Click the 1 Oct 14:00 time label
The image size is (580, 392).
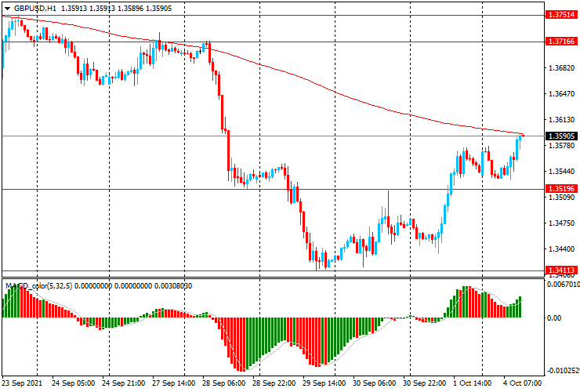473,383
